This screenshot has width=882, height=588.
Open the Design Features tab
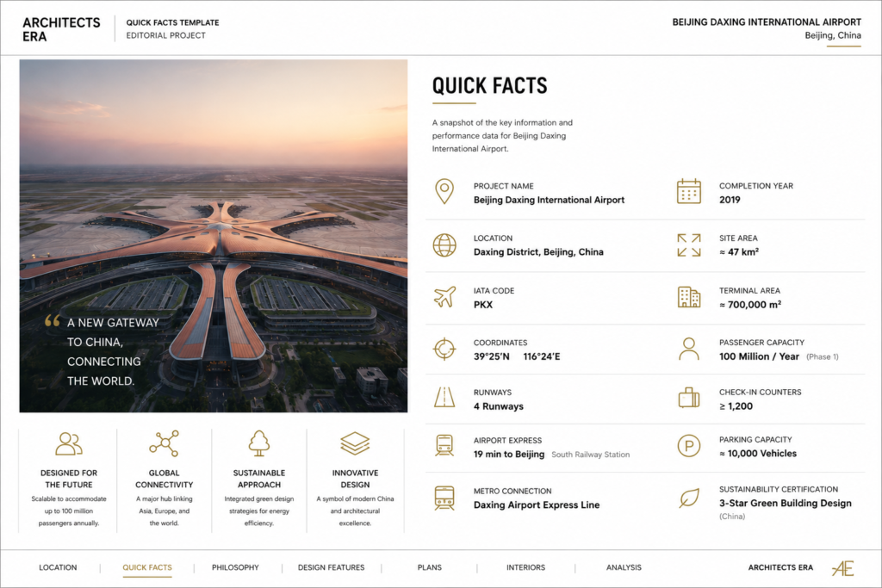(x=332, y=567)
